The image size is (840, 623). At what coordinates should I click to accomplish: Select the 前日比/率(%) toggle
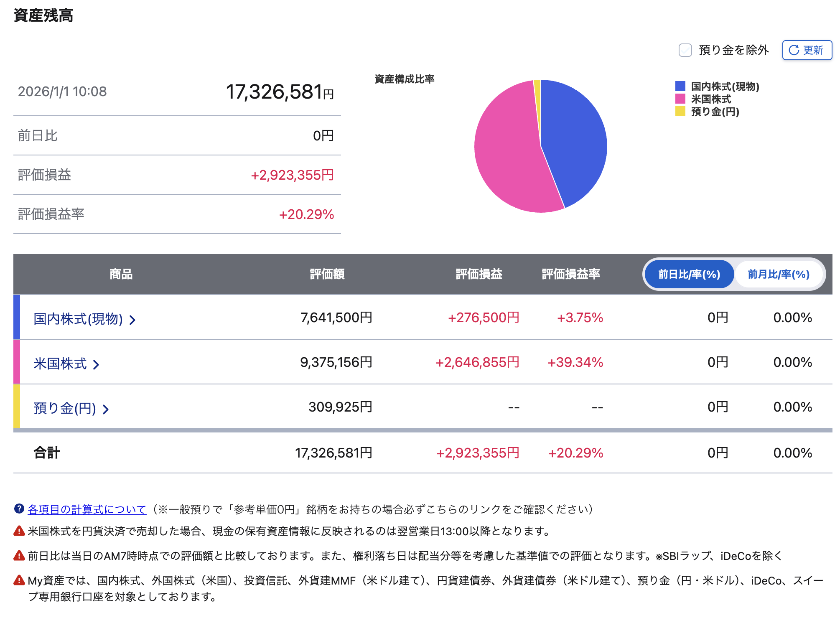tap(689, 274)
